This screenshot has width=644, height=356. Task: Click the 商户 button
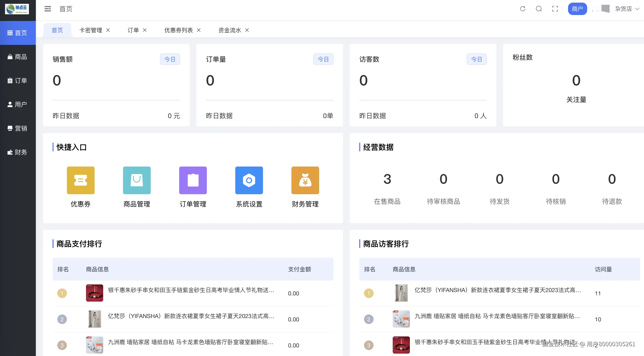pos(577,9)
